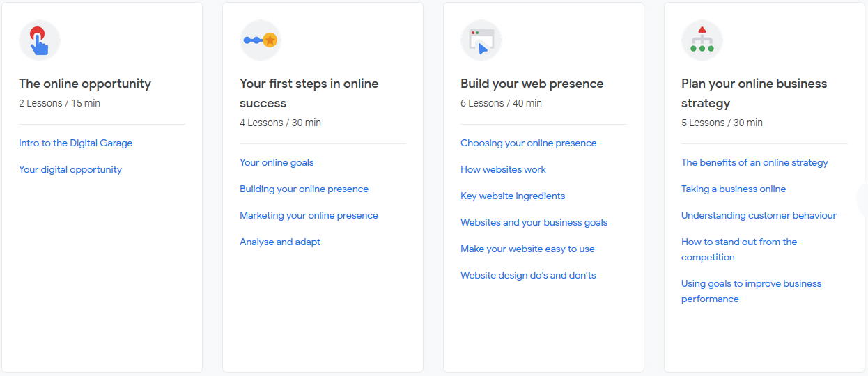Click the hierarchy icon above Plan your online business strategy

(702, 40)
